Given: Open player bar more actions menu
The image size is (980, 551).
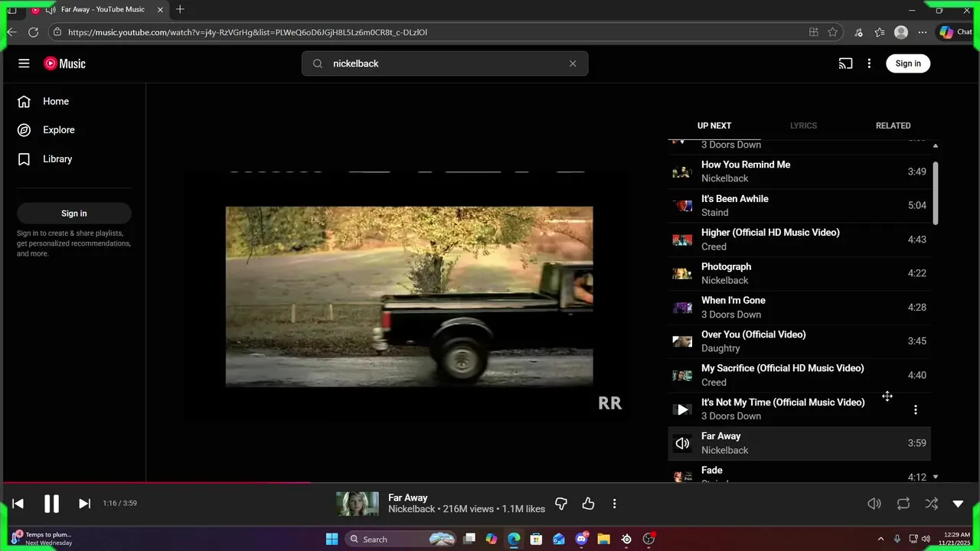Looking at the screenshot, I should [614, 504].
